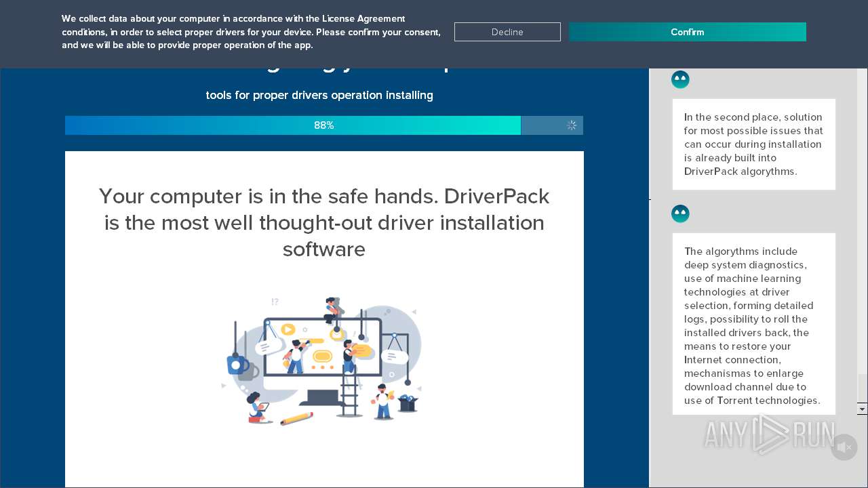Confirm data collection consent
This screenshot has width=868, height=488.
click(x=688, y=32)
